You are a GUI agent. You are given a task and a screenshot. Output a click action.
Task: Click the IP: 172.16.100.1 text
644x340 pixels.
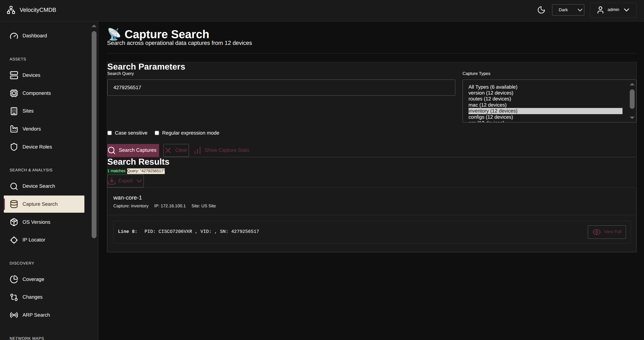[x=170, y=206]
